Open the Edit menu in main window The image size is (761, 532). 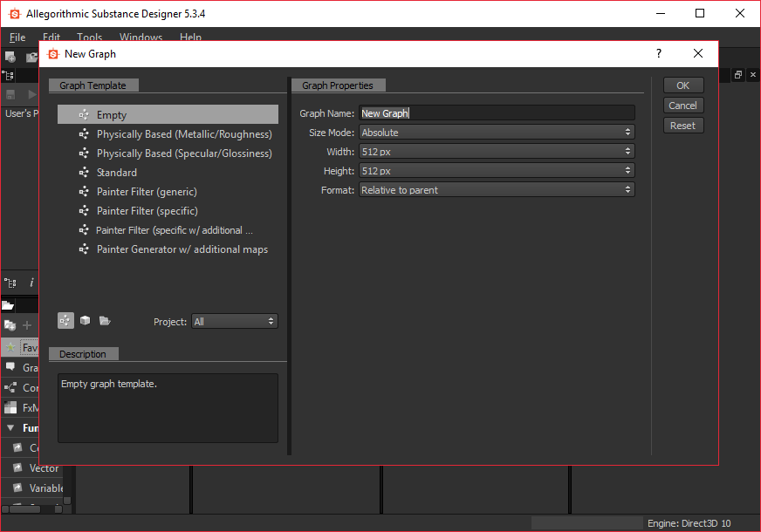point(51,36)
